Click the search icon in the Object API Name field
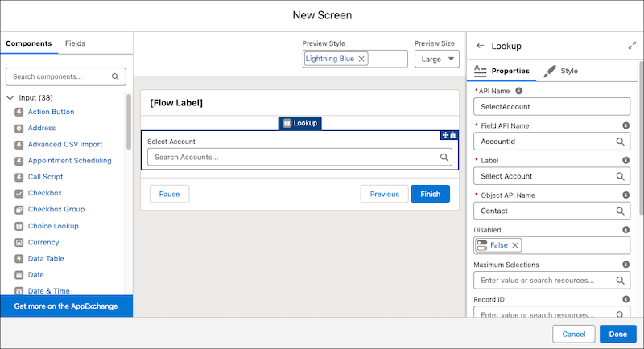The width and height of the screenshot is (644, 349). coord(621,211)
